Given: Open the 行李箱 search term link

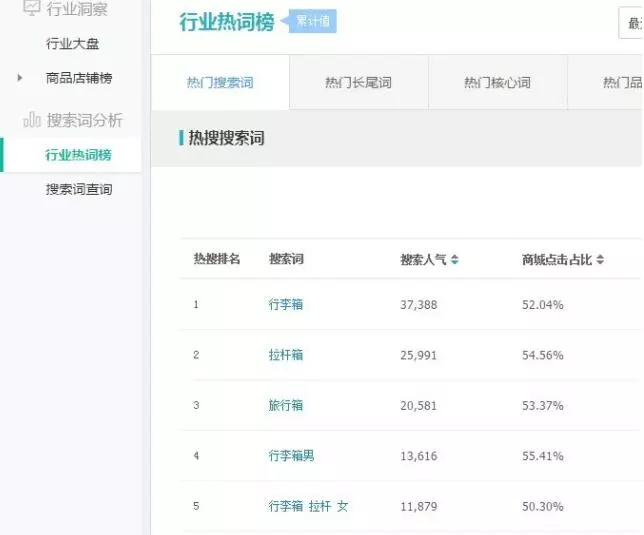Looking at the screenshot, I should [x=286, y=304].
